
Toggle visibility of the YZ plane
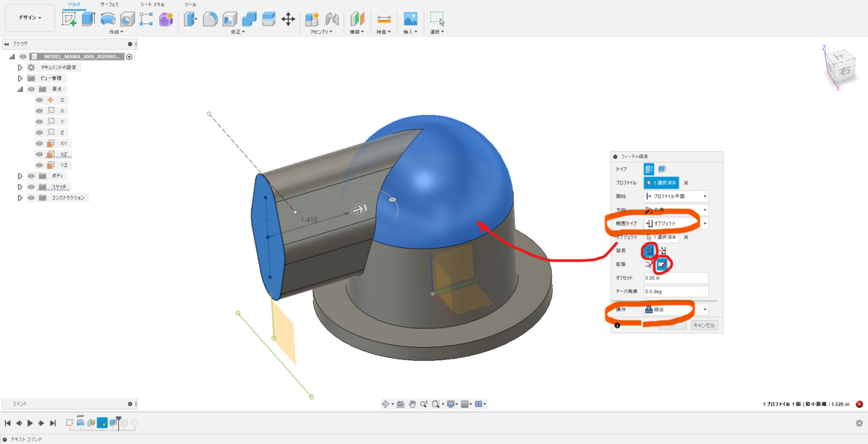(40, 165)
